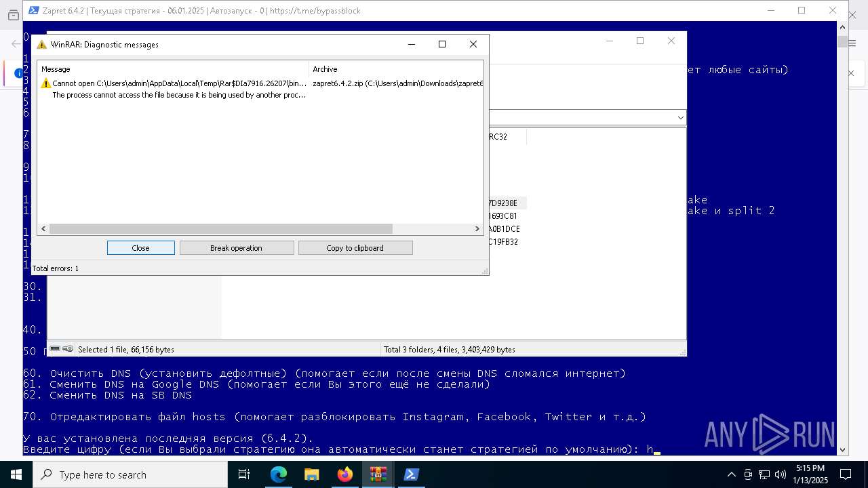
Task: Click the left arrow of the message list scrollbar
Action: (x=43, y=229)
